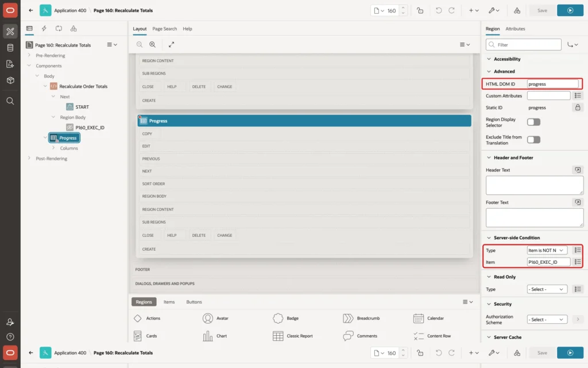Click the Save button

[x=542, y=10]
